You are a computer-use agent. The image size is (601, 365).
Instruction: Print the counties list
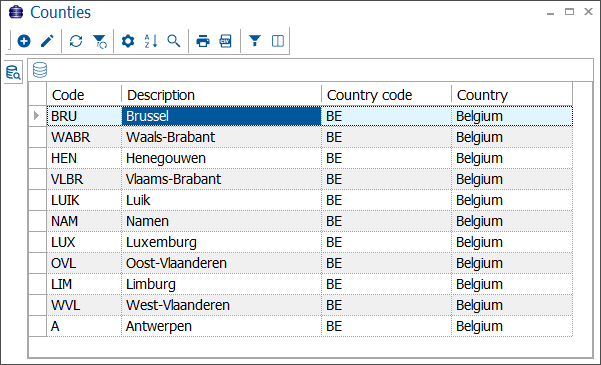point(203,41)
